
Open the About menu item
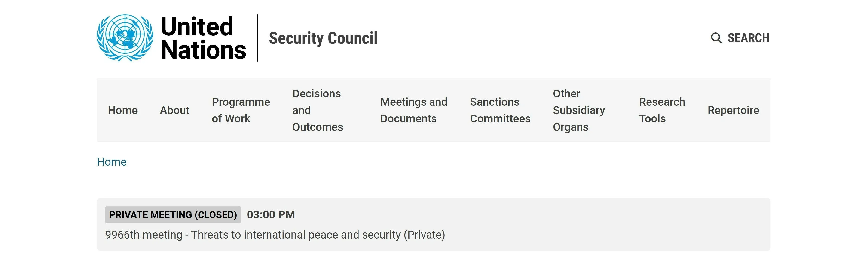(x=174, y=110)
